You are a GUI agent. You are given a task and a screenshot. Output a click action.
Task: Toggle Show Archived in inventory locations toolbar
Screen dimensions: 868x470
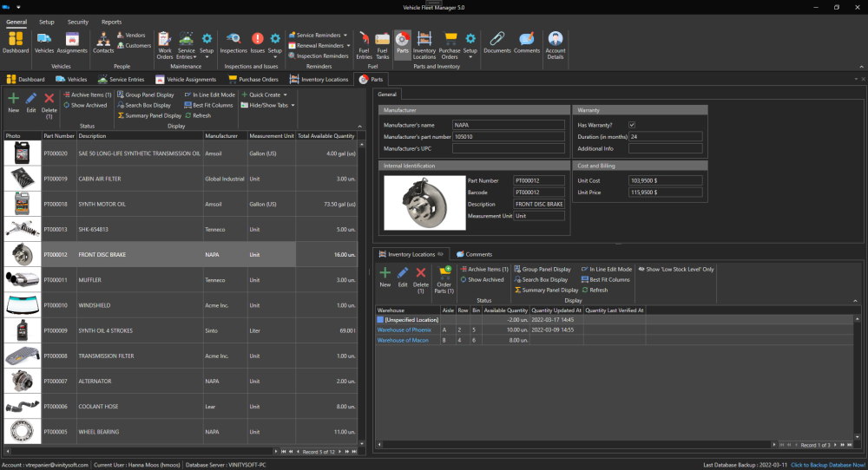point(482,280)
